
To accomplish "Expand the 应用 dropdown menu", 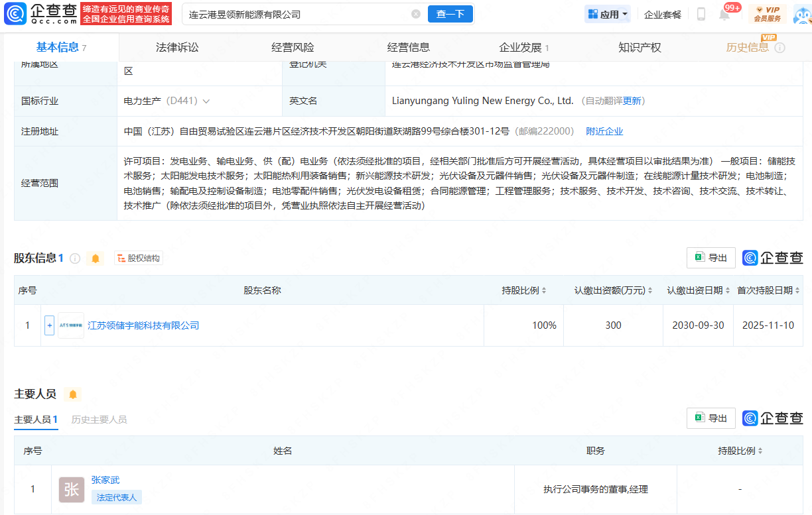I will [x=608, y=14].
